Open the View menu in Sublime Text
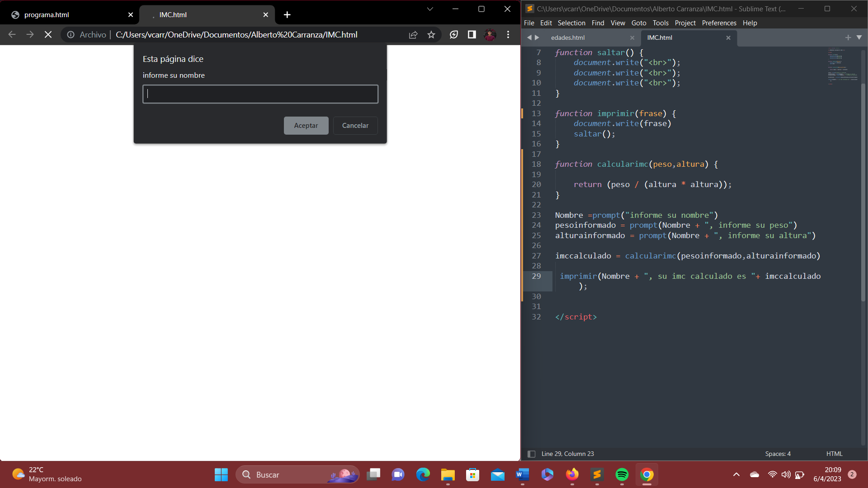The height and width of the screenshot is (488, 868). point(618,23)
